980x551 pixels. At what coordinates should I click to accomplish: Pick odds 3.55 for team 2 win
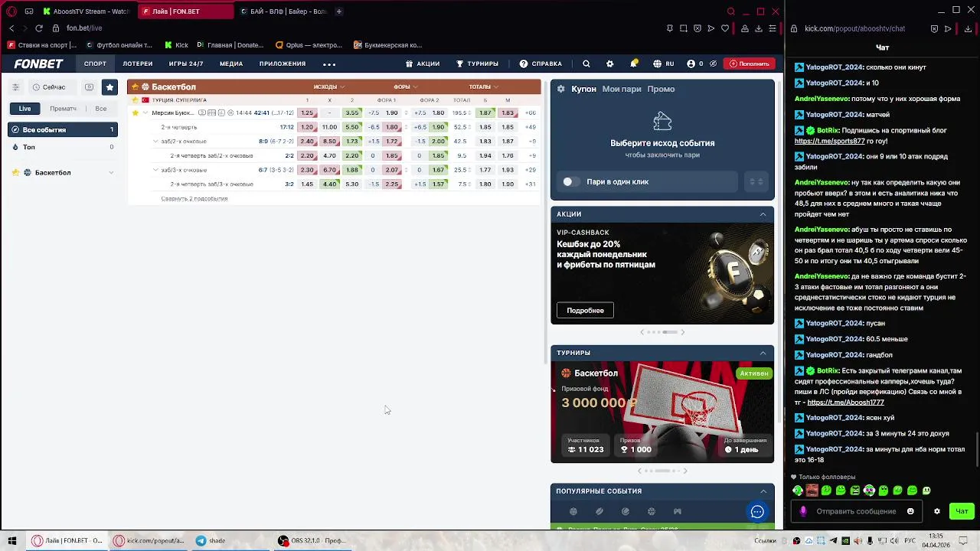point(352,112)
